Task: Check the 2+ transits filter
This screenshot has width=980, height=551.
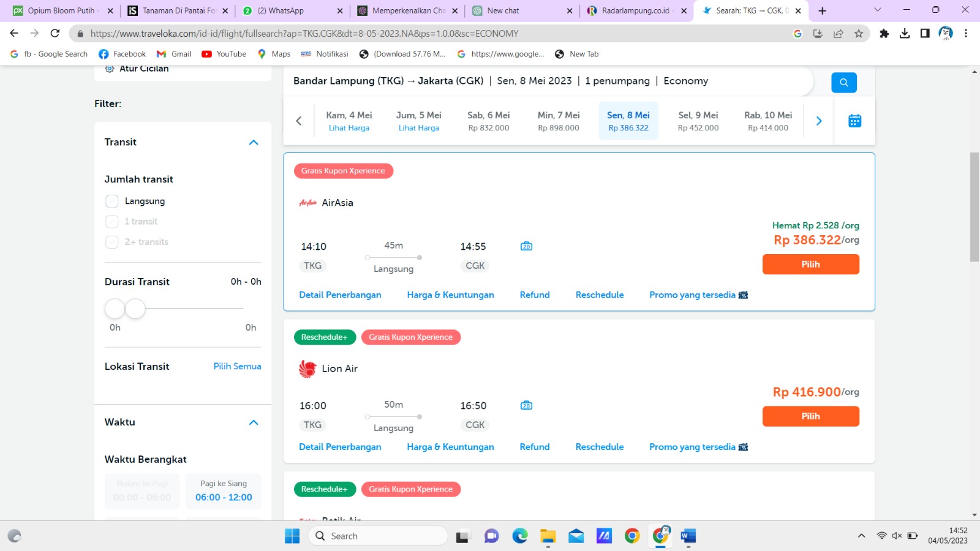Action: click(111, 242)
